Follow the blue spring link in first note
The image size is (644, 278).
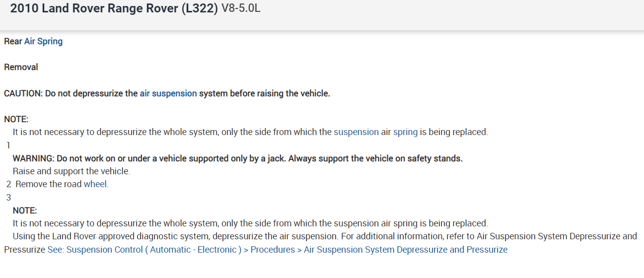click(x=405, y=132)
